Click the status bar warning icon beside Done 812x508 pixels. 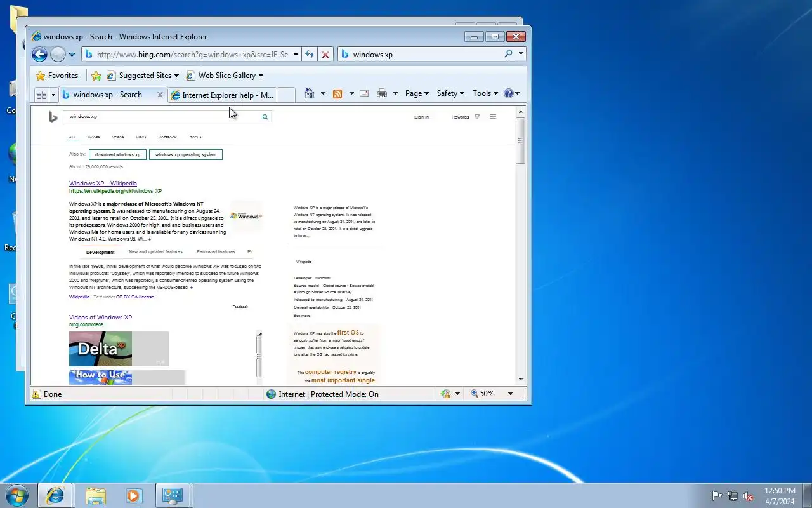coord(36,394)
